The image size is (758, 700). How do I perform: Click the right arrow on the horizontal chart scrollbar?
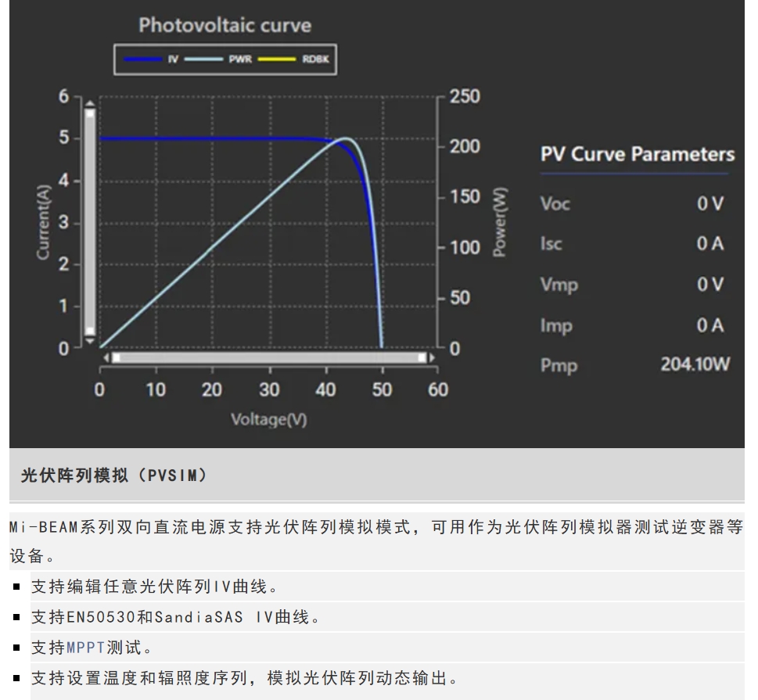432,357
